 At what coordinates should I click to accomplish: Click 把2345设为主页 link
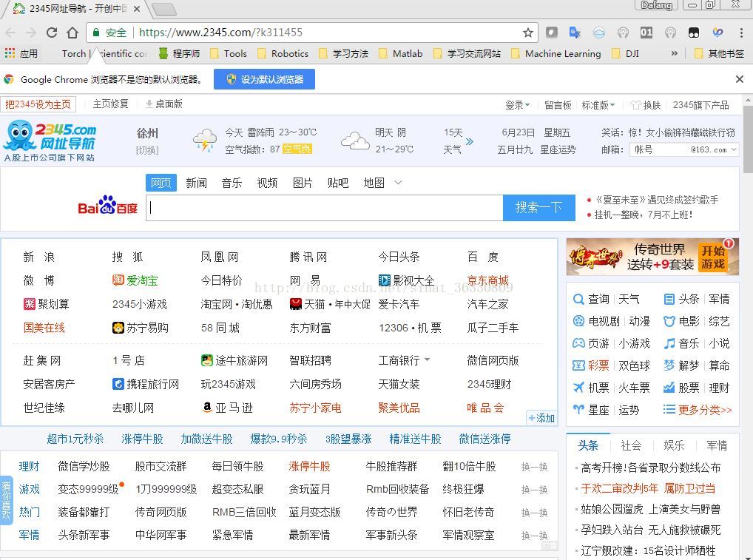(x=38, y=104)
